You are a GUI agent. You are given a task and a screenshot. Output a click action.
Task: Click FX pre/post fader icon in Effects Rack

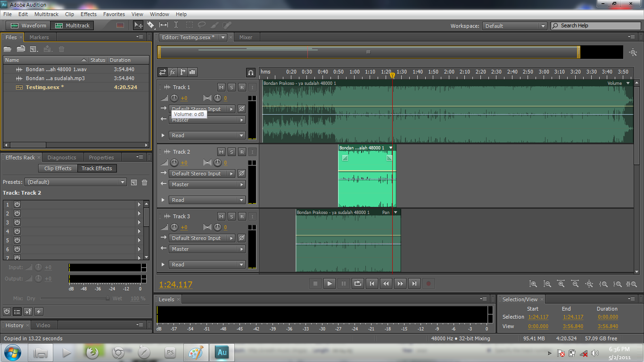pyautogui.click(x=28, y=311)
